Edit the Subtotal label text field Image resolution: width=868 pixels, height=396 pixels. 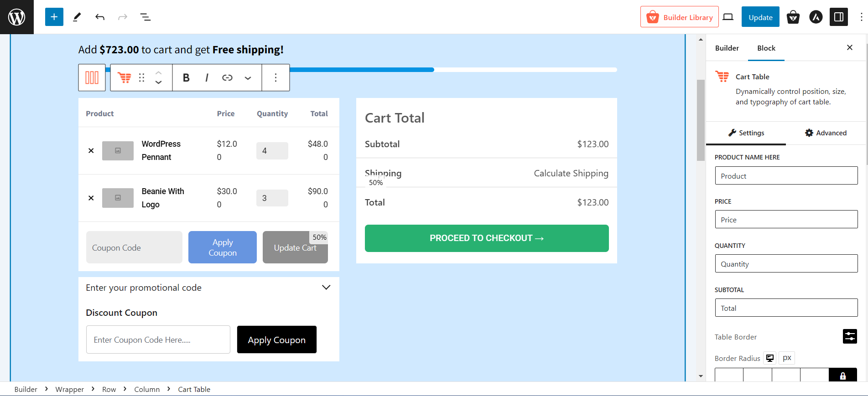tap(786, 308)
